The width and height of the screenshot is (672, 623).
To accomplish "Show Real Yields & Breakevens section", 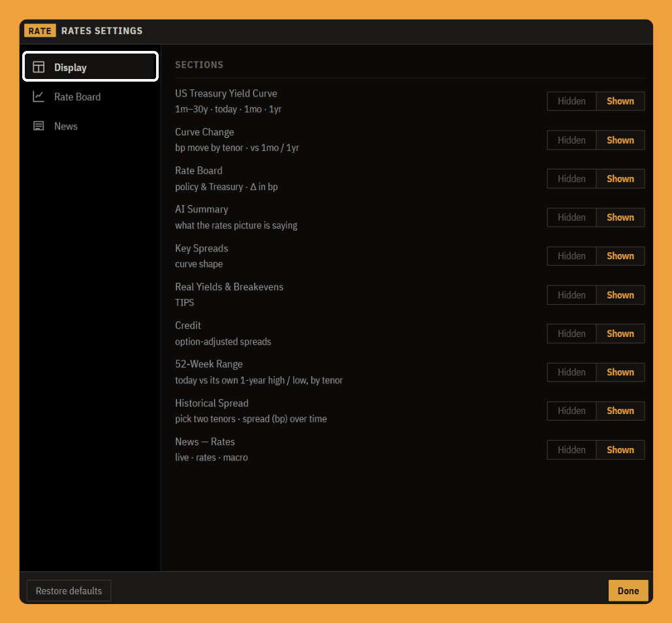I will tap(620, 295).
